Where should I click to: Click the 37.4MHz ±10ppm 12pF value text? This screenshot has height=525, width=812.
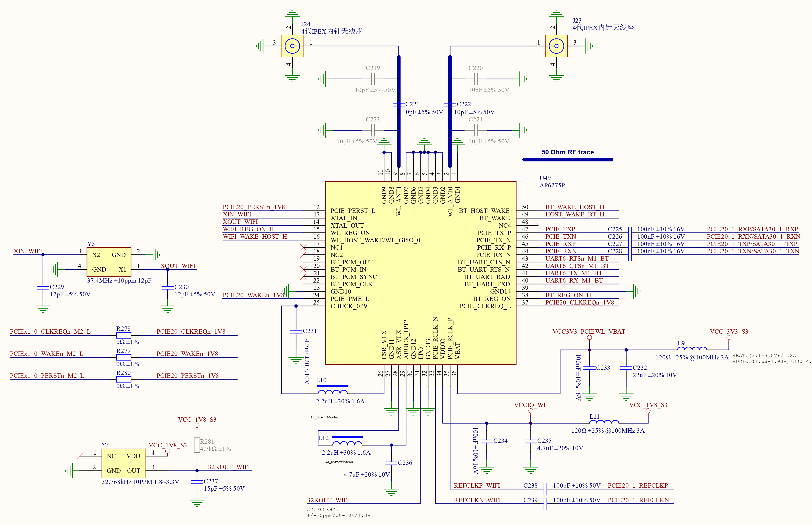119,281
